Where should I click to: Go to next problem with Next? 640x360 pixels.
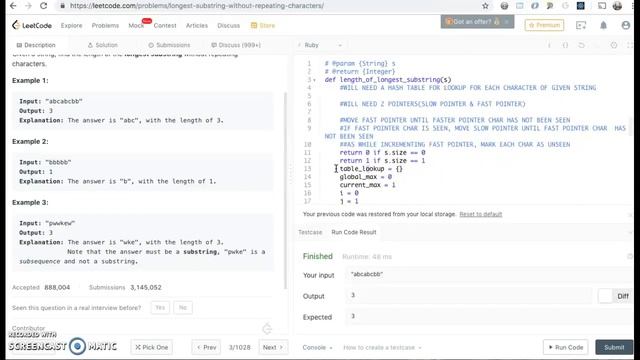click(273, 347)
